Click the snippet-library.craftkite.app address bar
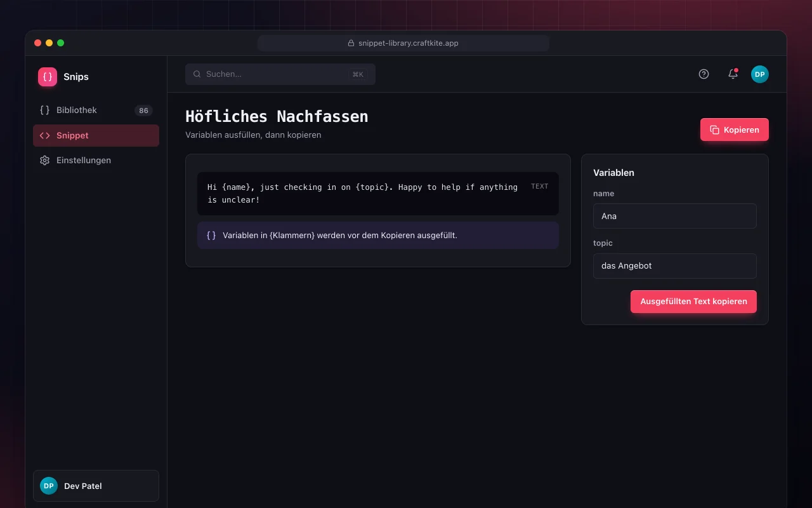This screenshot has height=508, width=812. click(x=403, y=43)
